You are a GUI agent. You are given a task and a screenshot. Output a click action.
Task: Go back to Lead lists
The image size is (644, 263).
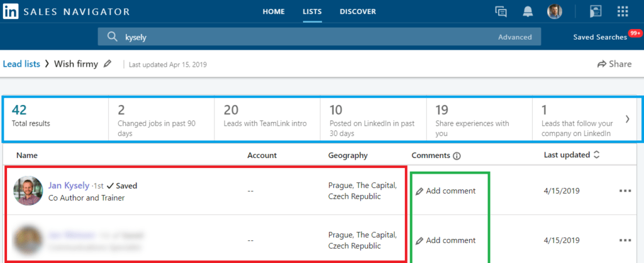pos(21,64)
